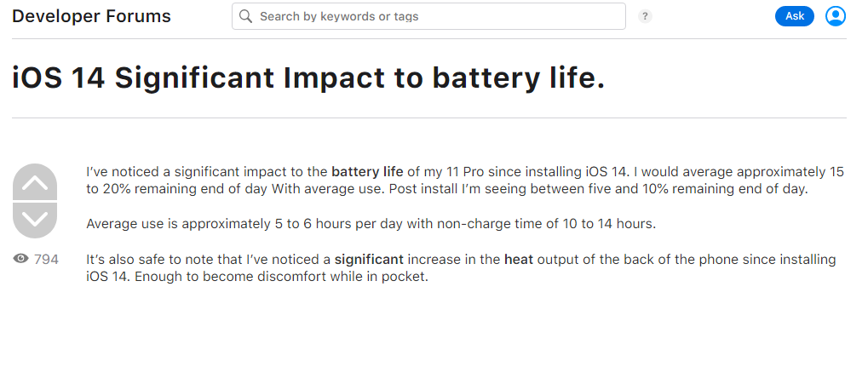Click the bold "battery life" keyword
This screenshot has width=868, height=367.
click(367, 171)
